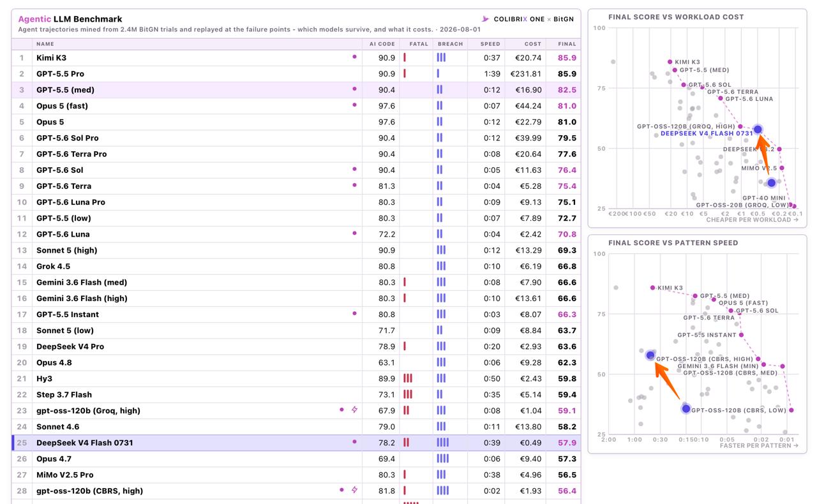Click the DEEPSEEK V4 FLASH 0731 label in the cost chart
This screenshot has width=817, height=504.
(707, 134)
